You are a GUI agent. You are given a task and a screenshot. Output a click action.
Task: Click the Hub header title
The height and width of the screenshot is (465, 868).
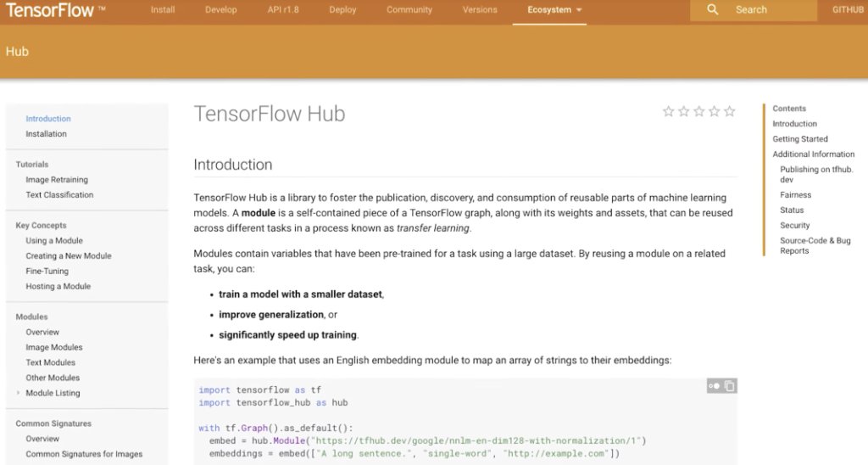[17, 52]
